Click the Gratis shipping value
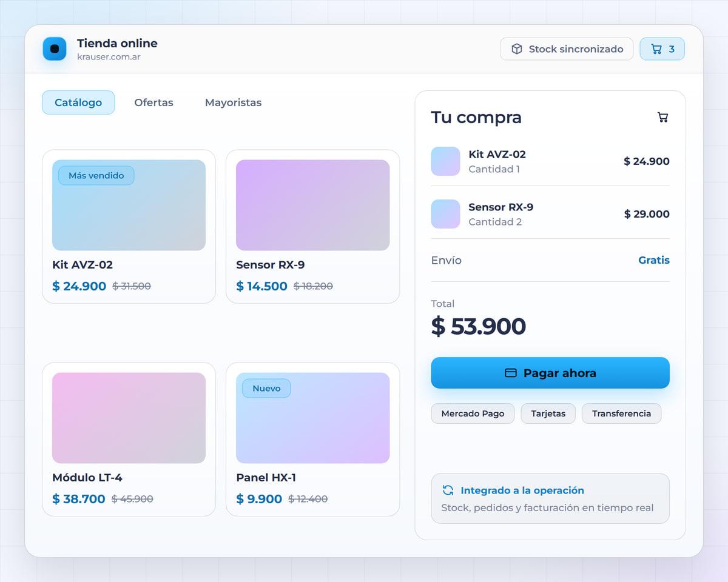Viewport: 728px width, 582px height. (x=654, y=260)
